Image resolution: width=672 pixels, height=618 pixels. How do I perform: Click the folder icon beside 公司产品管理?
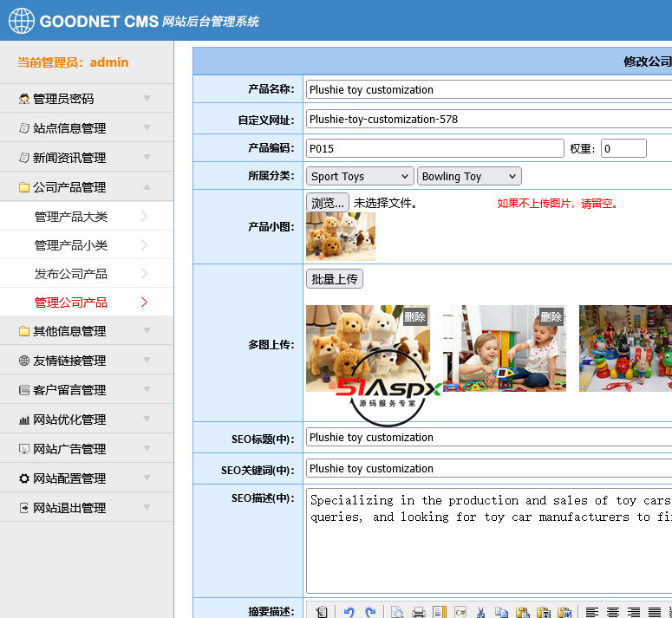point(24,187)
